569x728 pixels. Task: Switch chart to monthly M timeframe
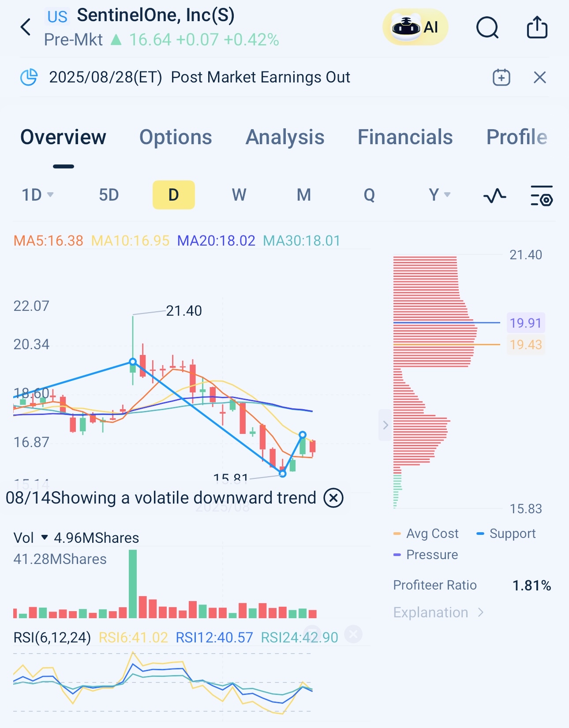click(303, 195)
